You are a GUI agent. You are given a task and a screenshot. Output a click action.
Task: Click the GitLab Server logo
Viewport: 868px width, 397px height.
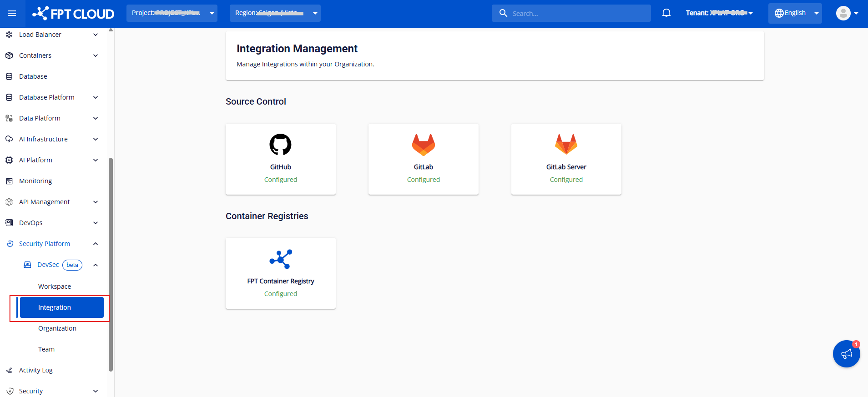[x=566, y=145]
